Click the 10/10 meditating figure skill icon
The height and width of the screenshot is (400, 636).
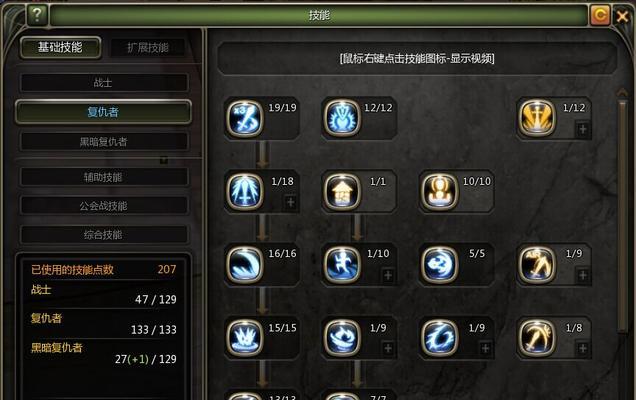click(439, 191)
